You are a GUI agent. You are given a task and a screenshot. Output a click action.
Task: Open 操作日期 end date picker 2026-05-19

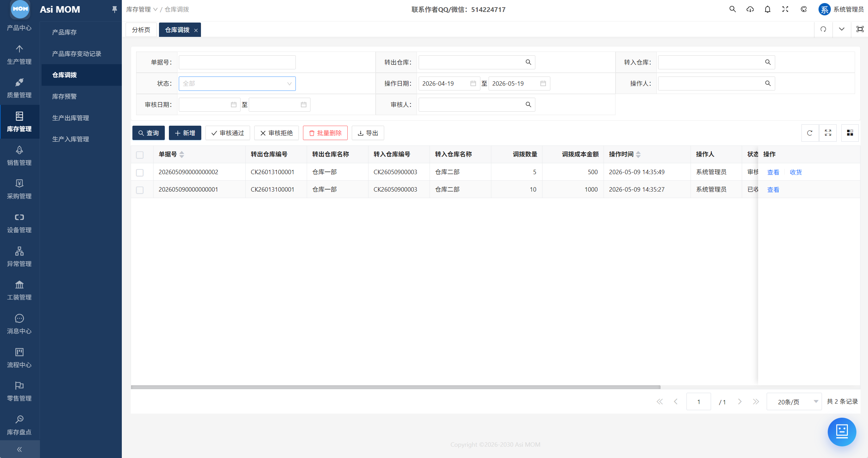pyautogui.click(x=519, y=83)
